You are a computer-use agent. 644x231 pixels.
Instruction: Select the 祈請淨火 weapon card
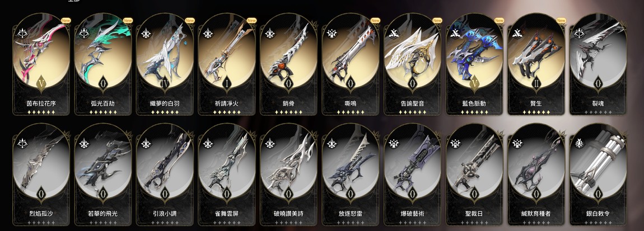(227, 64)
